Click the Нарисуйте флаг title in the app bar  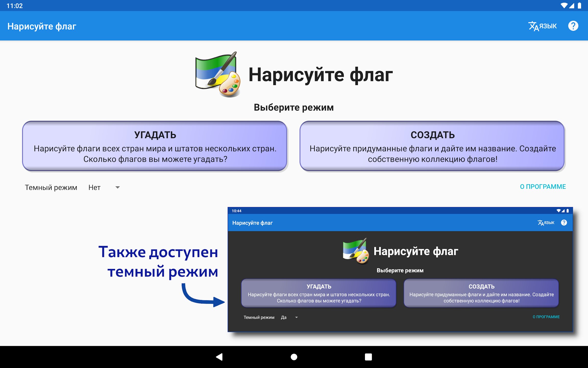click(42, 26)
